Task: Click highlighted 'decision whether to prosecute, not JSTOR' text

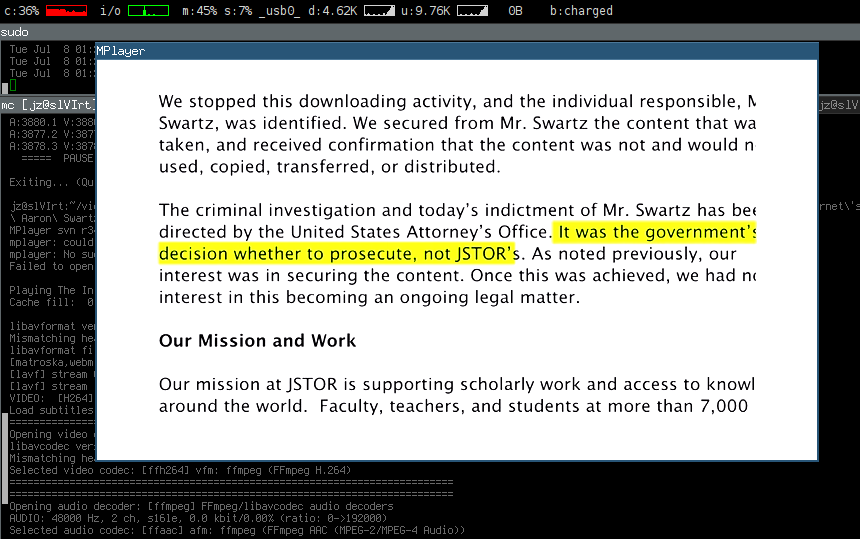Action: point(336,254)
